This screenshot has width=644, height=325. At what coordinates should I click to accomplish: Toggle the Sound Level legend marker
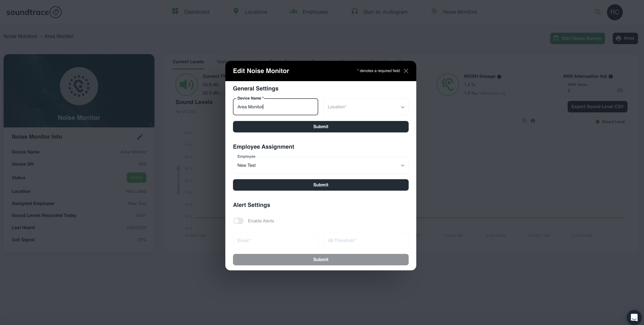pyautogui.click(x=597, y=122)
